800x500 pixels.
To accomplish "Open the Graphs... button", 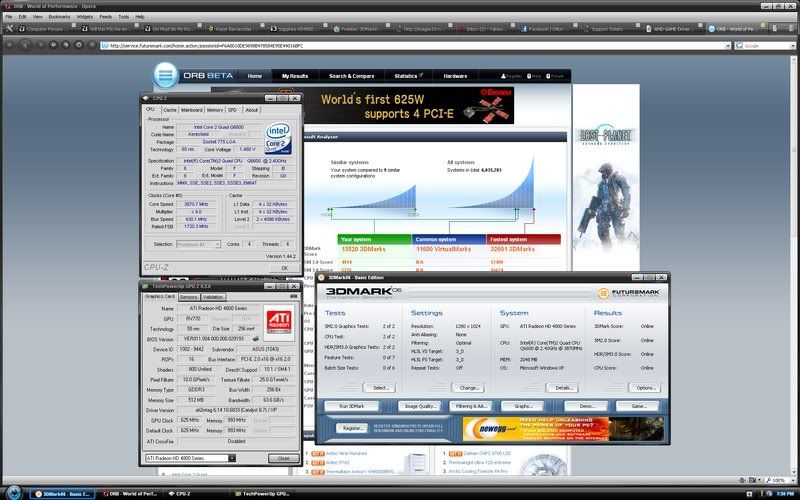I will point(522,407).
